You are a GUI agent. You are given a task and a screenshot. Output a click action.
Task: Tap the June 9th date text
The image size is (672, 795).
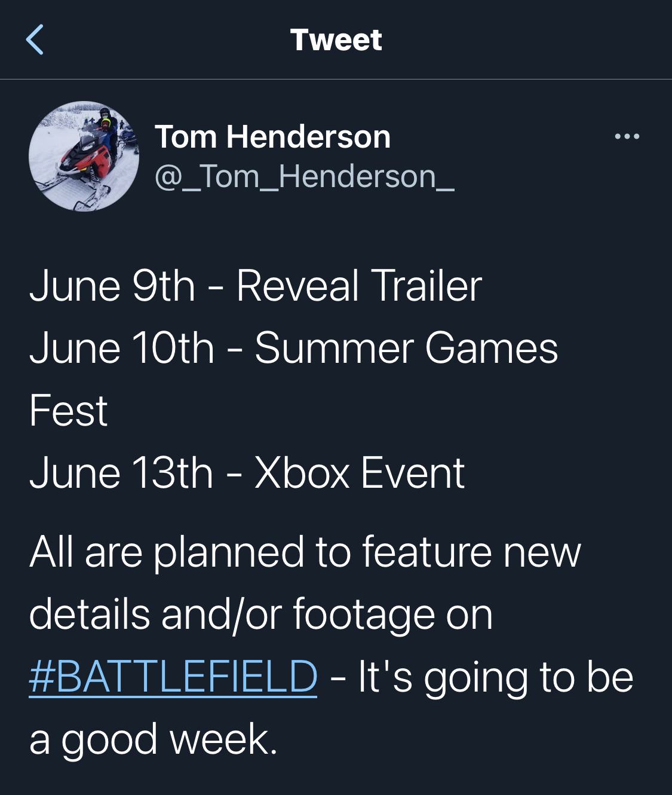click(112, 286)
